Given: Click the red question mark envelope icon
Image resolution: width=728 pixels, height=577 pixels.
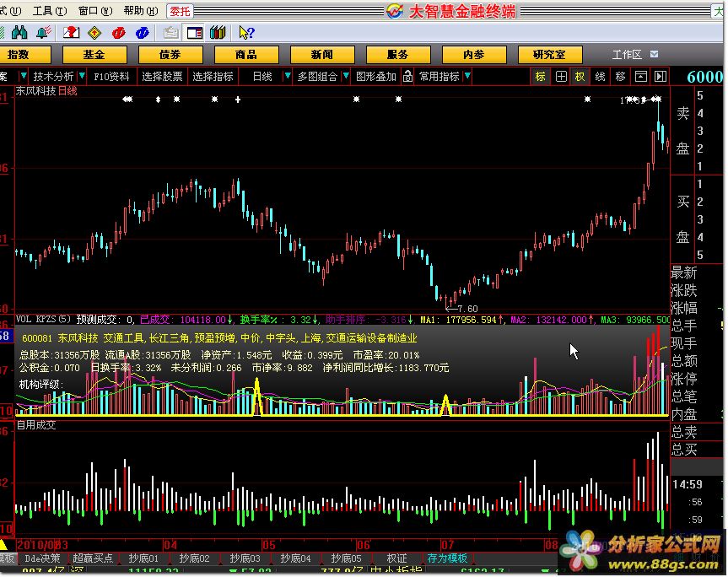Looking at the screenshot, I should [x=71, y=33].
